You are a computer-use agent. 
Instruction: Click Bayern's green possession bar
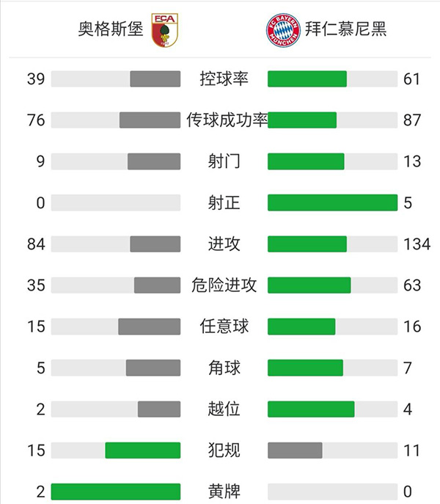(x=307, y=79)
